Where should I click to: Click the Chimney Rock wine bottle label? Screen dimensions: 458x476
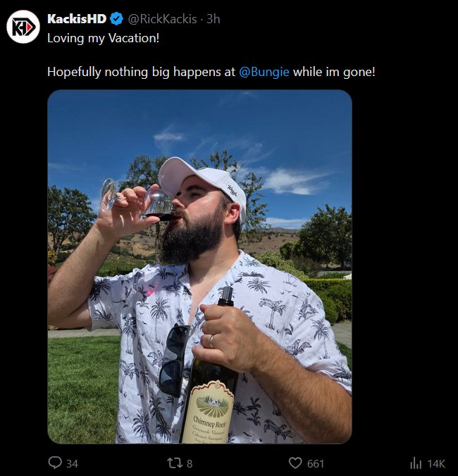(206, 414)
